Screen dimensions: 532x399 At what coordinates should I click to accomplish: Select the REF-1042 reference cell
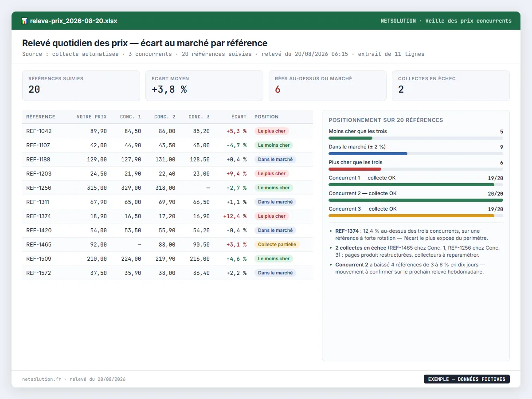point(39,131)
